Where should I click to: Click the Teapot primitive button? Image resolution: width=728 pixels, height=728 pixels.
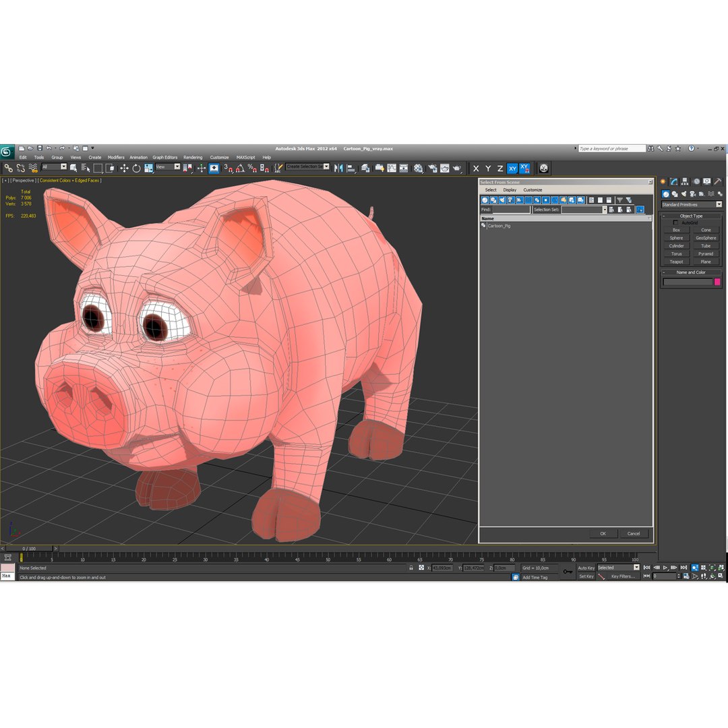(x=676, y=262)
